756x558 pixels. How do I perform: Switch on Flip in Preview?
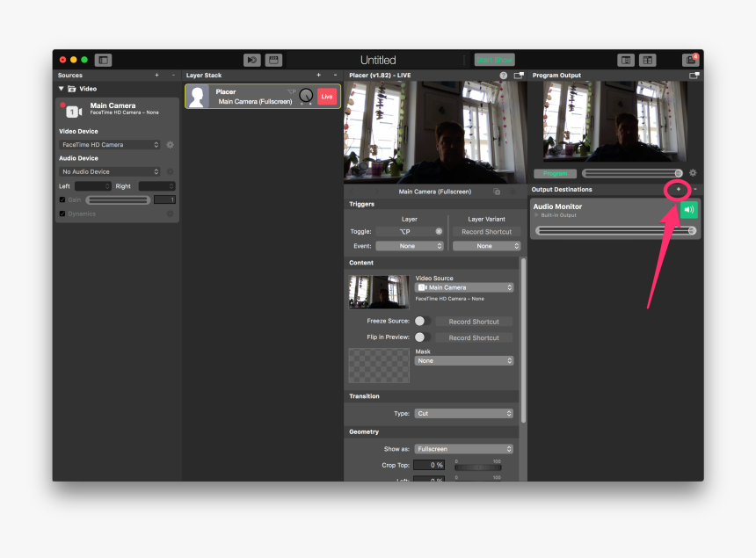[422, 337]
